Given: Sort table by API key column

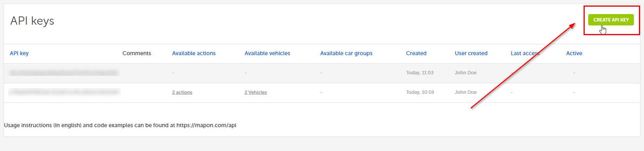Looking at the screenshot, I should [x=19, y=53].
